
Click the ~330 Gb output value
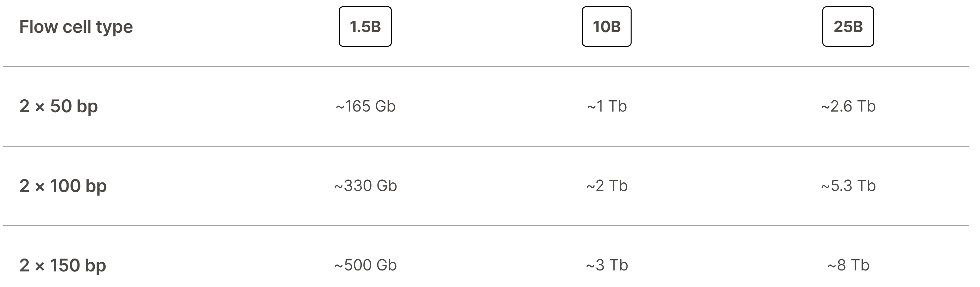click(x=365, y=186)
